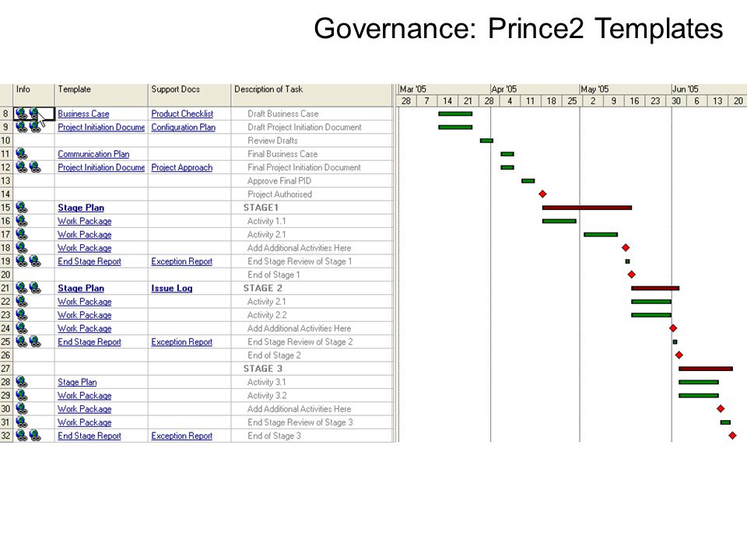Click the Support Docs column header
Image resolution: width=747 pixels, height=560 pixels.
[190, 95]
